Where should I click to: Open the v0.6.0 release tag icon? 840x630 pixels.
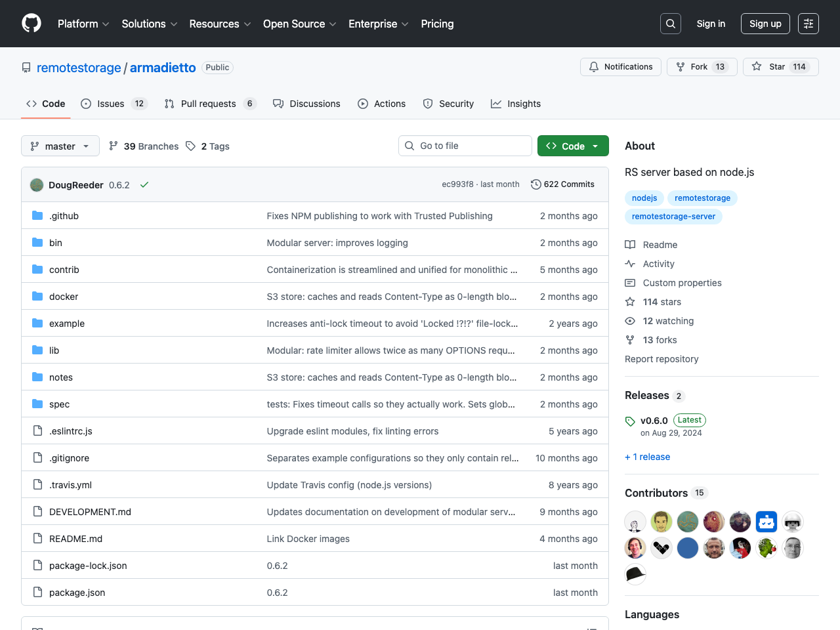[630, 421]
